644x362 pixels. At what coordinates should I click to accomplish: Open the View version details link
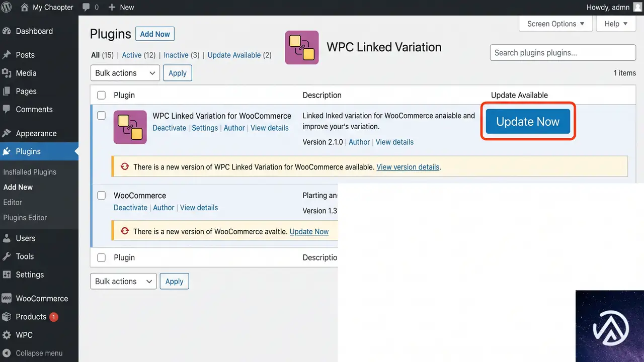pyautogui.click(x=408, y=167)
